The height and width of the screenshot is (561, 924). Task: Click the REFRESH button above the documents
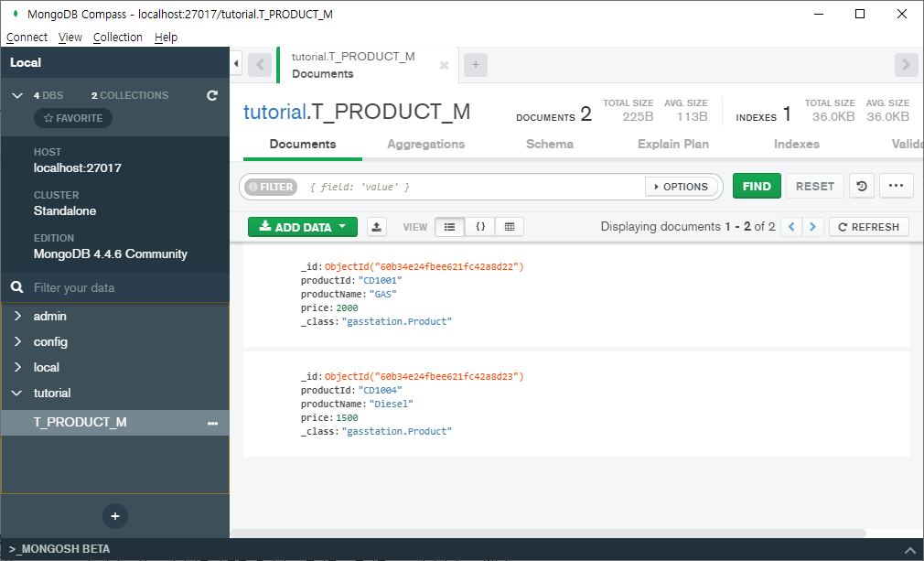point(868,226)
